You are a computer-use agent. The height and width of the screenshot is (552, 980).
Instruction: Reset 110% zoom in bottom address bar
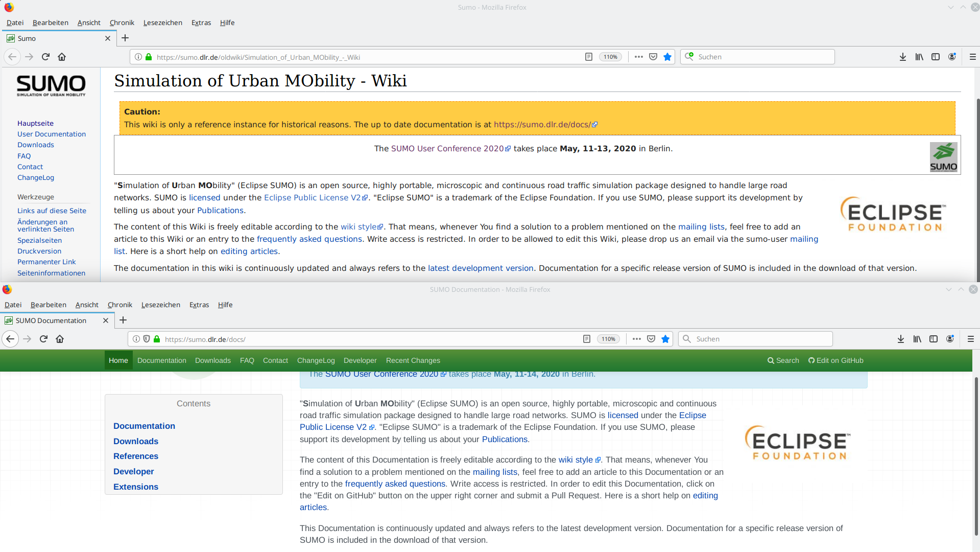(x=608, y=339)
